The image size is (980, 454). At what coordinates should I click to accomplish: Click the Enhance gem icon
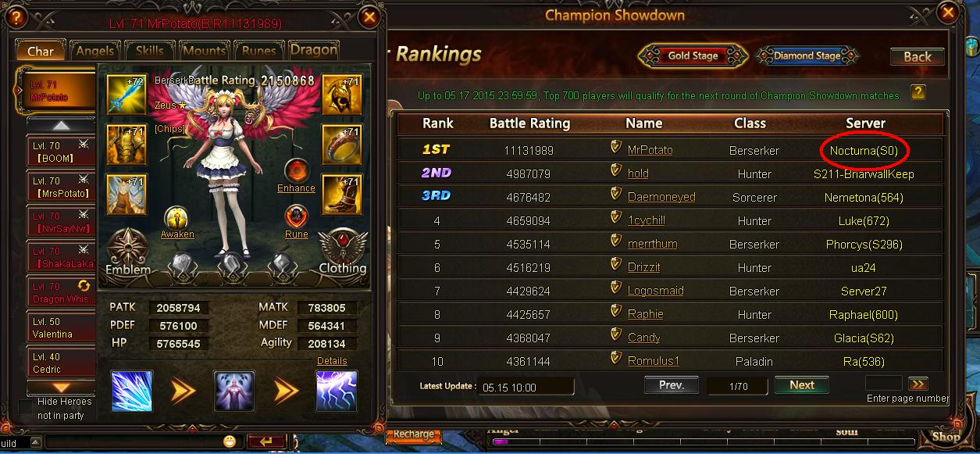[297, 170]
